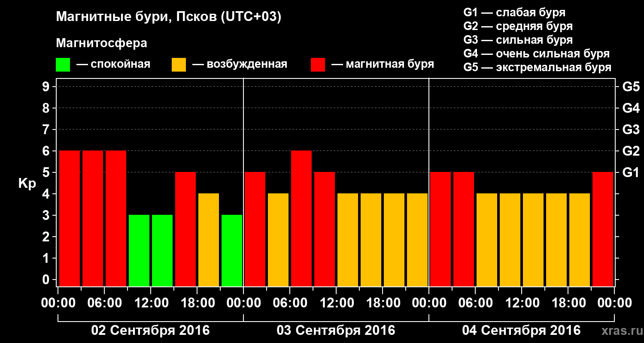Click the G4 label on right axis
644x343 pixels.
click(631, 108)
